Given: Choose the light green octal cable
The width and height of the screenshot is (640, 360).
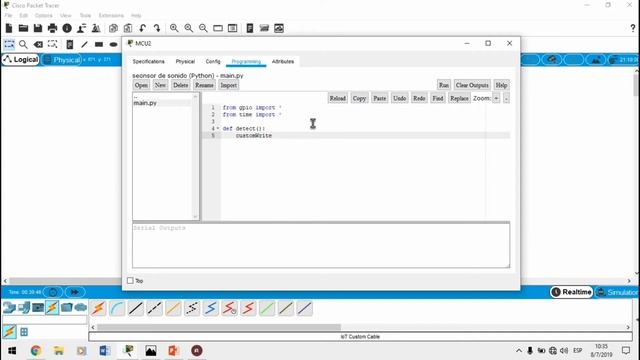Looking at the screenshot, I should pyautogui.click(x=267, y=308).
